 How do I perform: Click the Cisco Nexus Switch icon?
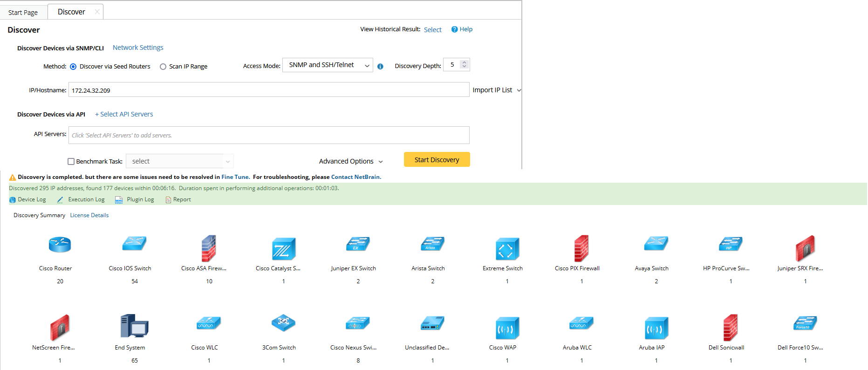[x=358, y=323]
